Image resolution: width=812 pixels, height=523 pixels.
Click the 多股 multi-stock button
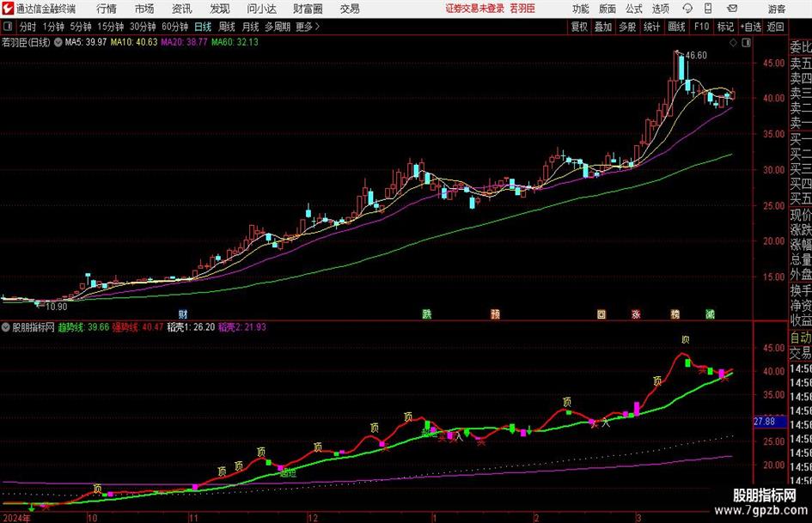tap(627, 27)
